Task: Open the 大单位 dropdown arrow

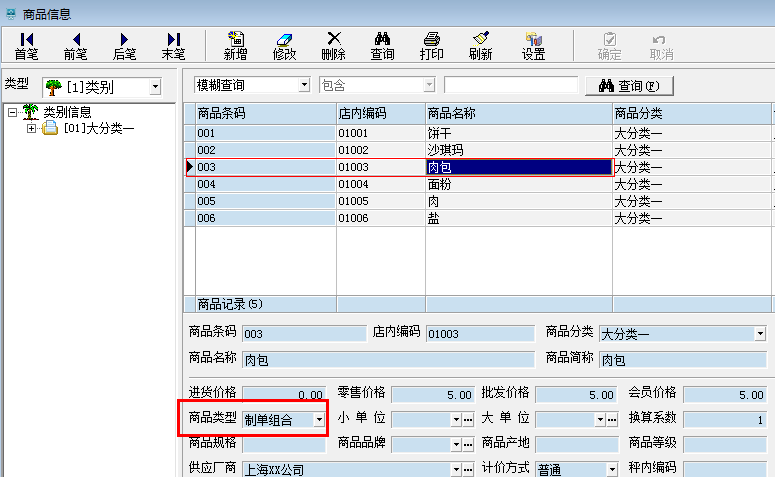Action: (x=600, y=420)
